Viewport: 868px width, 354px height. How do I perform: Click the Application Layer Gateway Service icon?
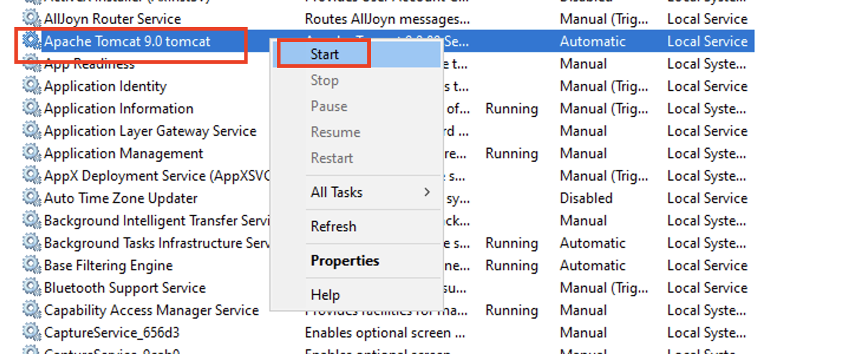pyautogui.click(x=31, y=131)
